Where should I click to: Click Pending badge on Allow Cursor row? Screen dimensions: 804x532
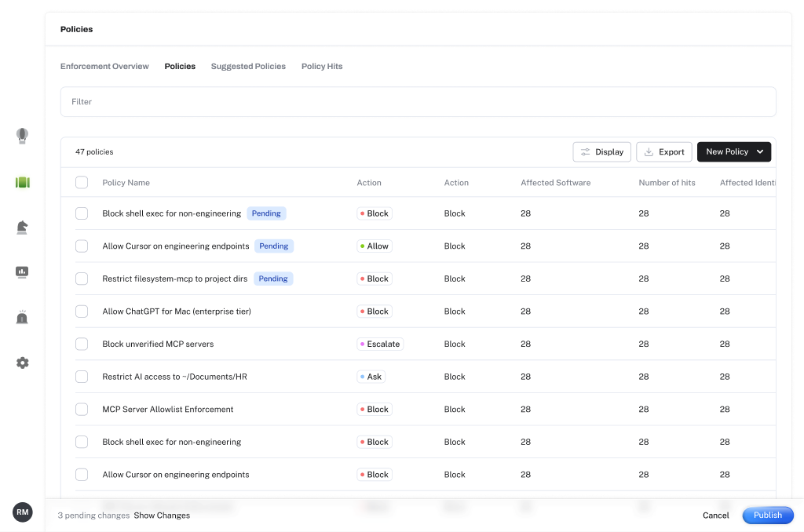pyautogui.click(x=274, y=246)
